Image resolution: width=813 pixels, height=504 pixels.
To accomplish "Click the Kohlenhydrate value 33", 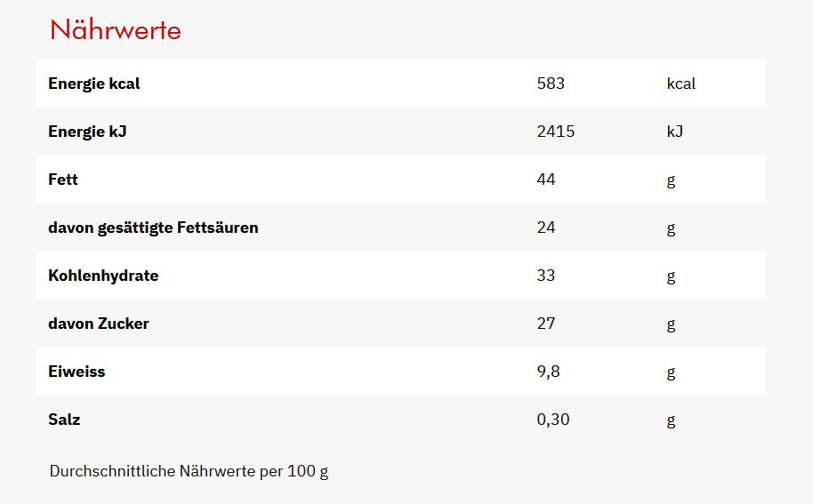I will click(546, 276).
